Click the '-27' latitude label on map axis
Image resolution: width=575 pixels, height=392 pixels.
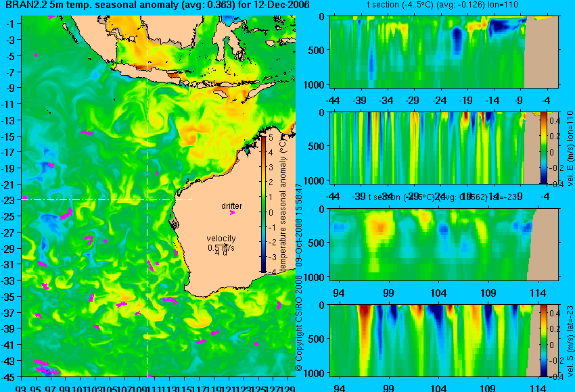pyautogui.click(x=9, y=232)
